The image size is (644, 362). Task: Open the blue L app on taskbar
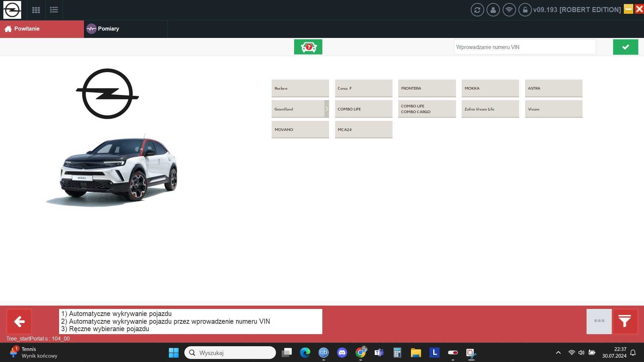[434, 353]
